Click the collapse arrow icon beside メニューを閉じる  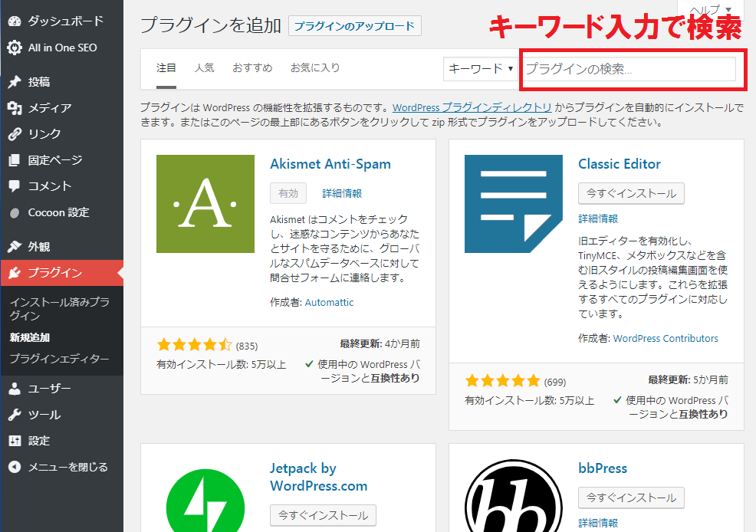pyautogui.click(x=15, y=467)
